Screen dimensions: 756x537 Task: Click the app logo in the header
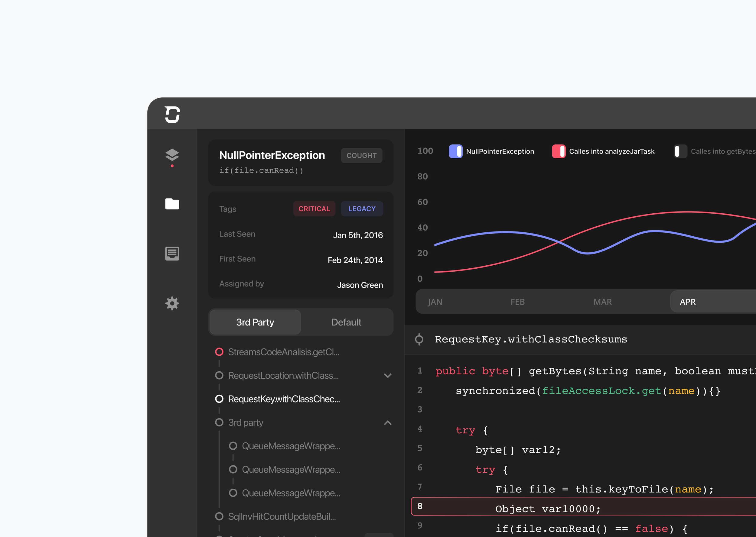(172, 115)
